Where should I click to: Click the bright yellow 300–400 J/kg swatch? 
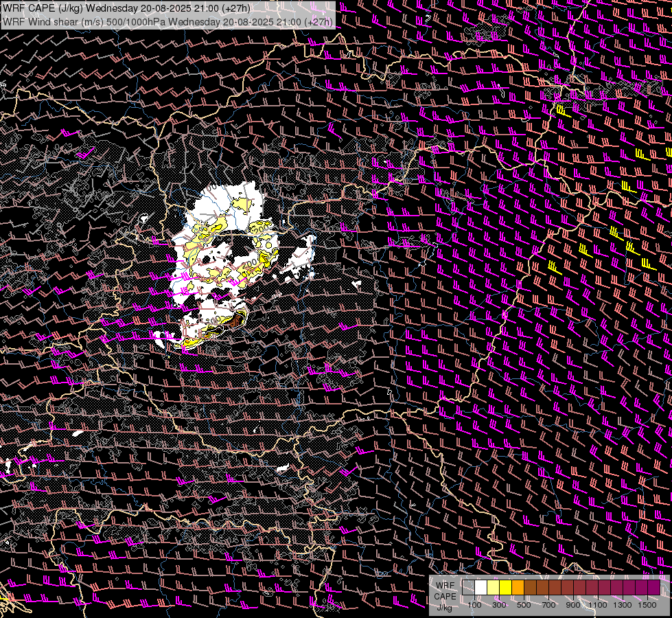(x=506, y=588)
